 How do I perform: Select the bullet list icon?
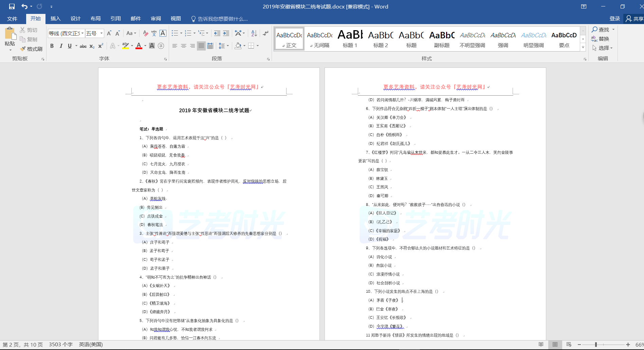tap(175, 33)
